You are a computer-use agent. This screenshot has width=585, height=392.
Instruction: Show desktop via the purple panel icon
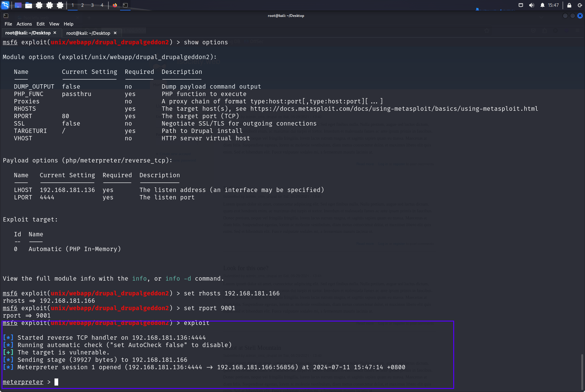pos(18,5)
